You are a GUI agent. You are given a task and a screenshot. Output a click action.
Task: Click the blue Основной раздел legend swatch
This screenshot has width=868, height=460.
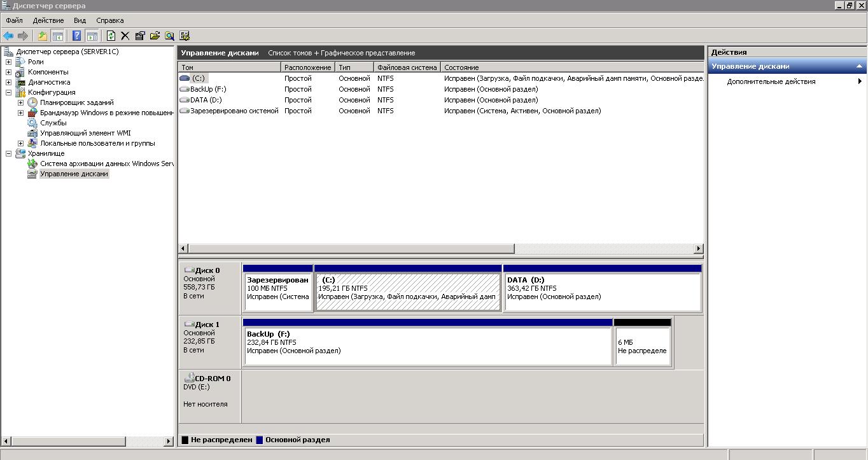(260, 440)
